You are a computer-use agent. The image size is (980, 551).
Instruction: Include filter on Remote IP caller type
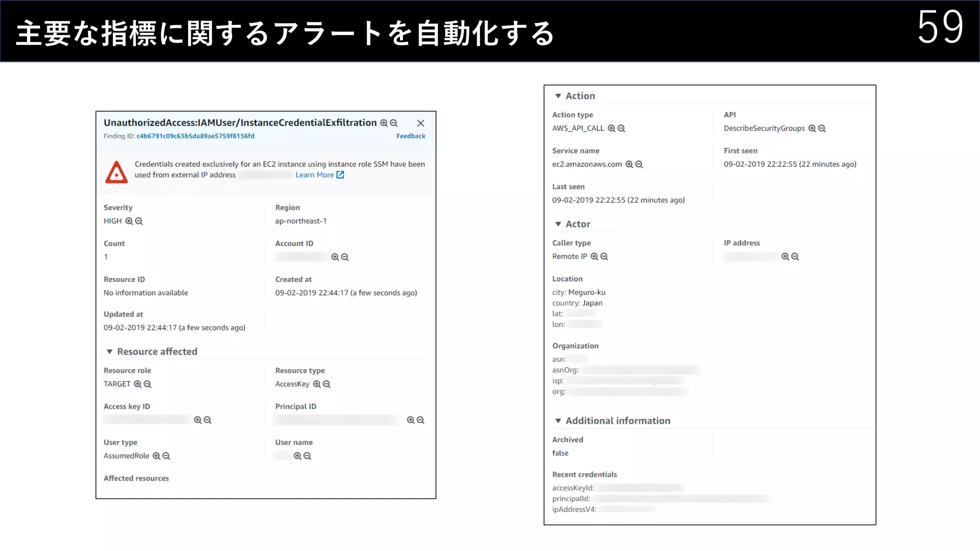click(594, 256)
